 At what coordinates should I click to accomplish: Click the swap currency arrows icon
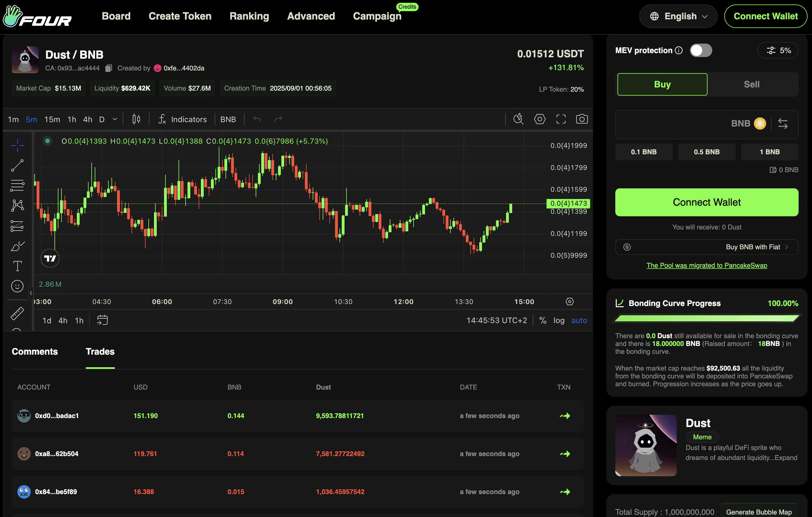pyautogui.click(x=783, y=124)
